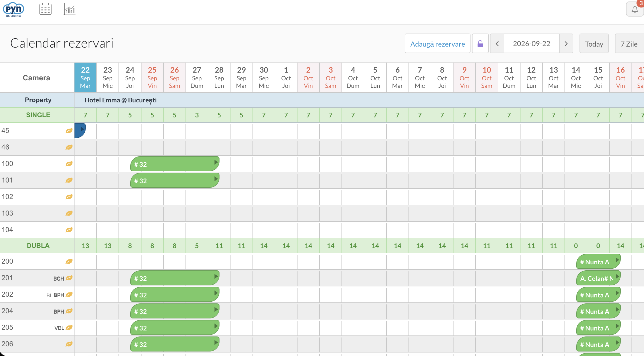Image resolution: width=644 pixels, height=356 pixels.
Task: Click the SINGLE room category row label
Action: pos(38,115)
